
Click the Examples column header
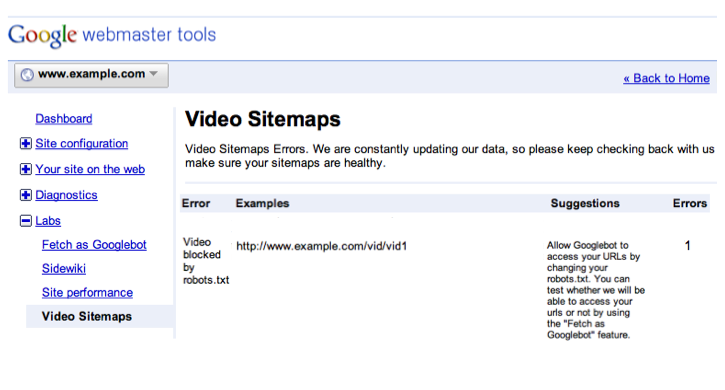(x=263, y=204)
